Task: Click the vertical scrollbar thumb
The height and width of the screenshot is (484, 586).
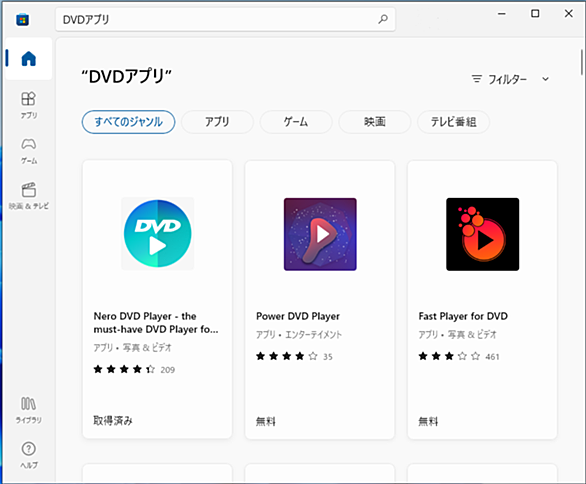Action: point(582,62)
